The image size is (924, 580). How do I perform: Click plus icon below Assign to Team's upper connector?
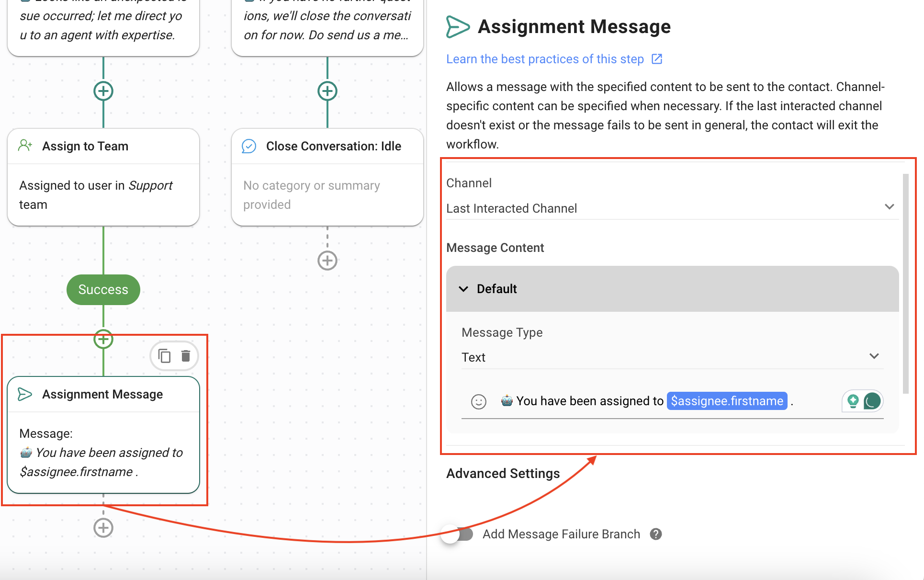coord(103,91)
